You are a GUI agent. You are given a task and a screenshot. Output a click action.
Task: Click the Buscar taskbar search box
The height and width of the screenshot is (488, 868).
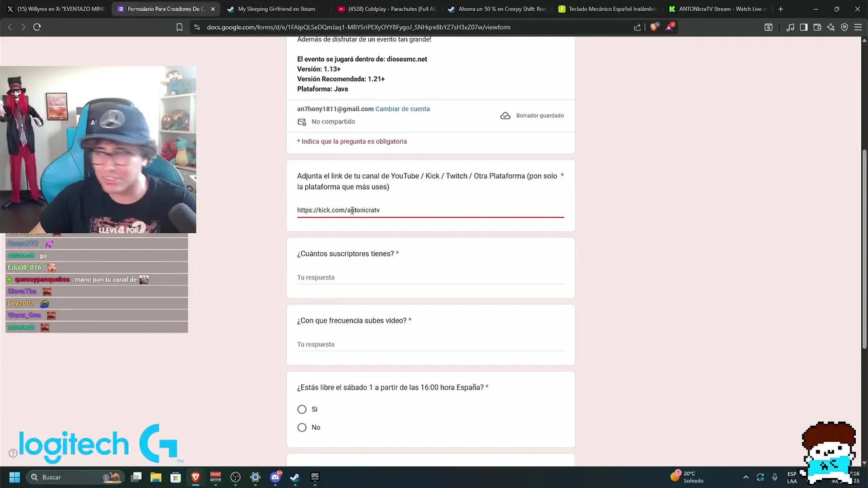tap(77, 477)
